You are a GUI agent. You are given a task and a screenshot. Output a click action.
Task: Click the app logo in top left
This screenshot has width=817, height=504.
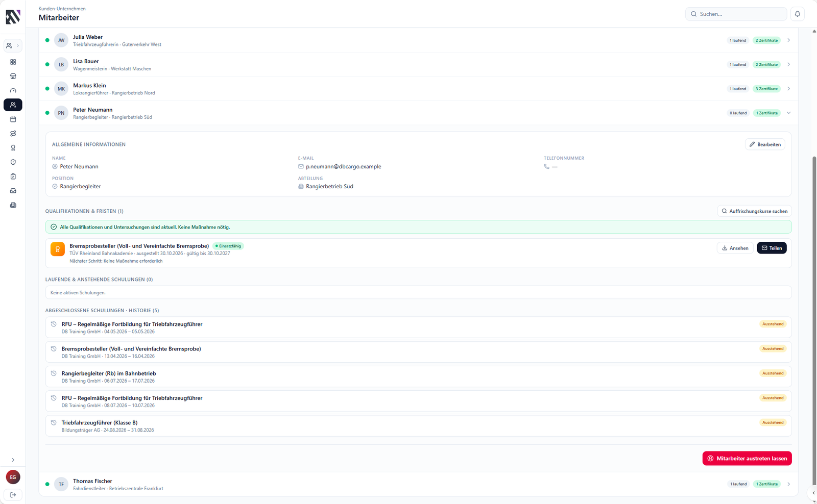[x=13, y=17]
